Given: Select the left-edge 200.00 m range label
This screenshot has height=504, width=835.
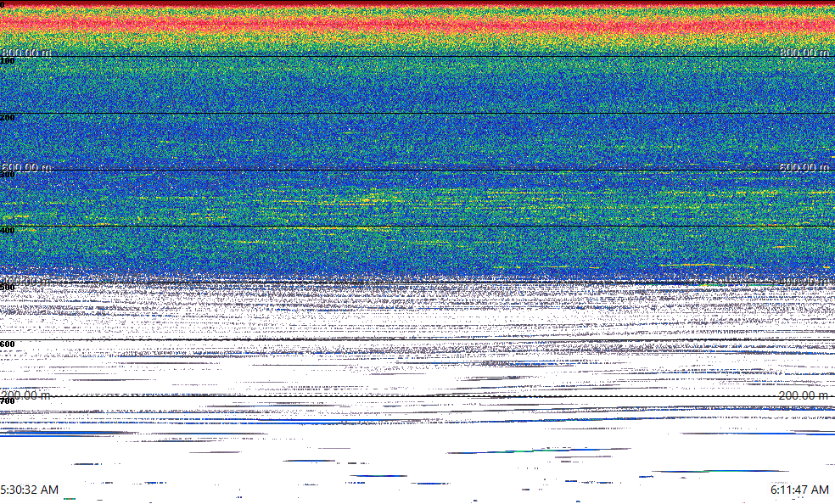Looking at the screenshot, I should [x=26, y=395].
